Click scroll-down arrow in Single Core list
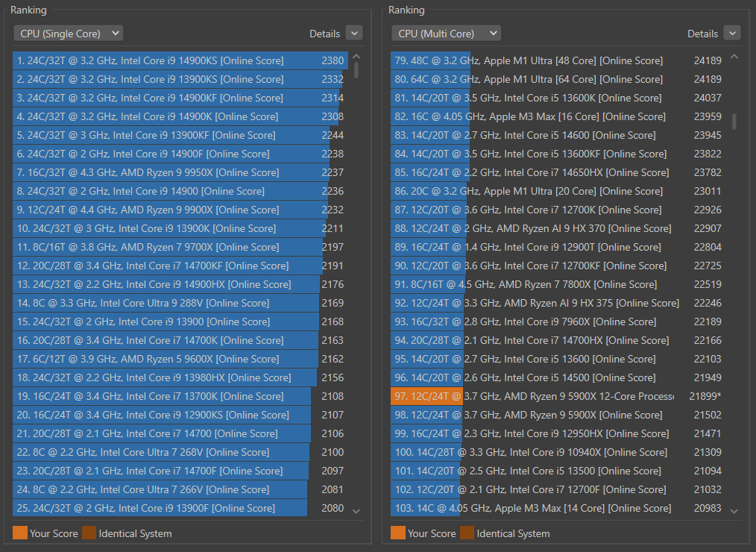This screenshot has width=756, height=552. tap(356, 511)
